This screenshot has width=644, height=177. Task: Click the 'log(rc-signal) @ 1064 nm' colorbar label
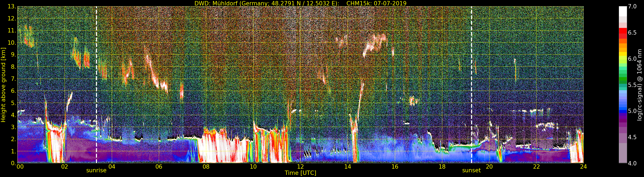click(x=640, y=85)
